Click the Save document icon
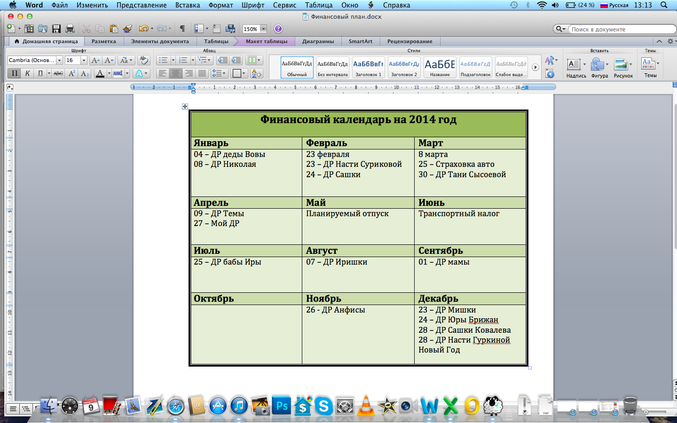Image resolution: width=677 pixels, height=423 pixels. click(55, 29)
